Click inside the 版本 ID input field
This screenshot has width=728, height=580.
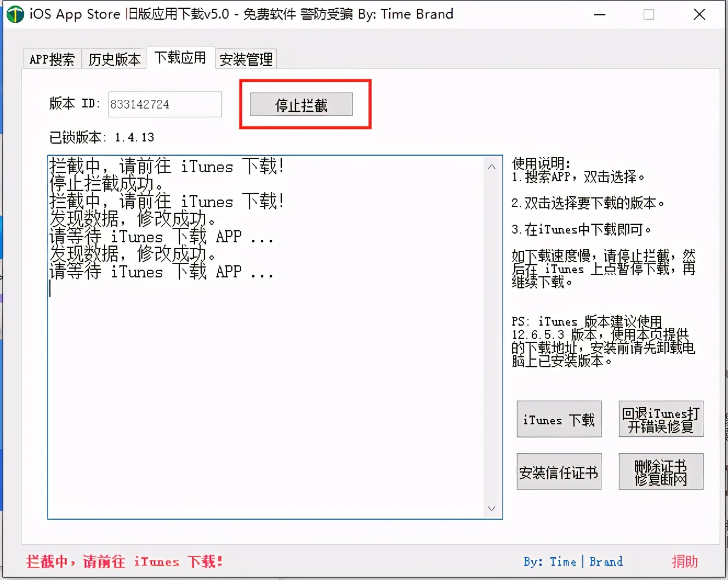coord(164,104)
